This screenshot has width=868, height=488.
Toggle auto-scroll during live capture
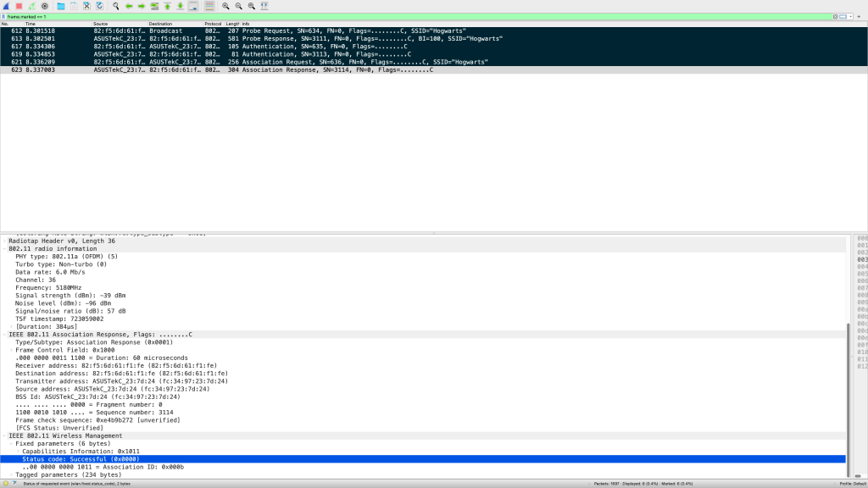point(193,6)
